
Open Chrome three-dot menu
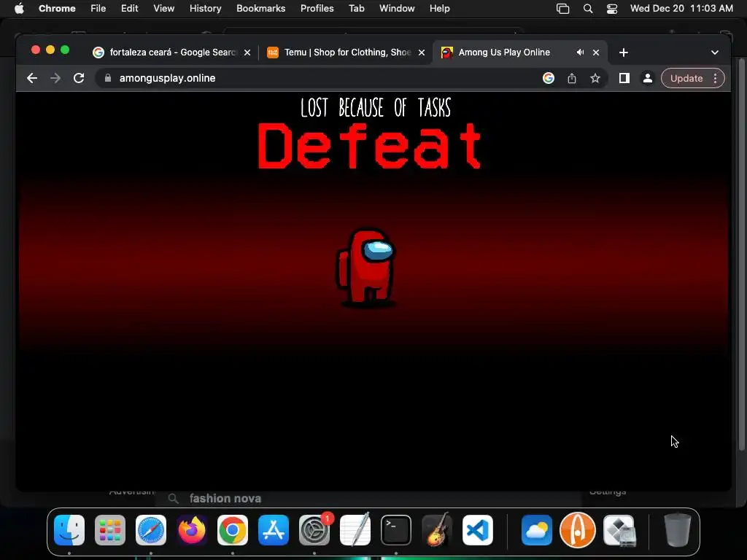(x=716, y=78)
